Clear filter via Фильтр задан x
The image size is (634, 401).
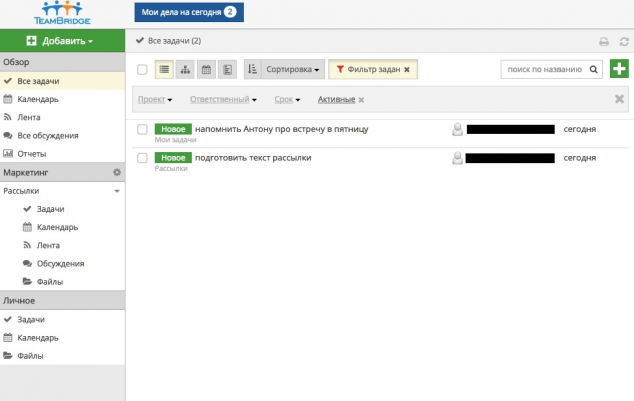(407, 70)
